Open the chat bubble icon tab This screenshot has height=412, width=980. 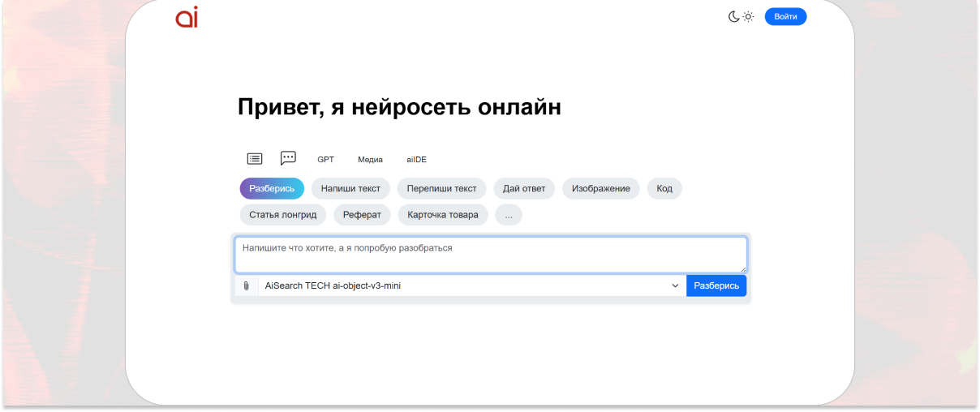pyautogui.click(x=288, y=158)
